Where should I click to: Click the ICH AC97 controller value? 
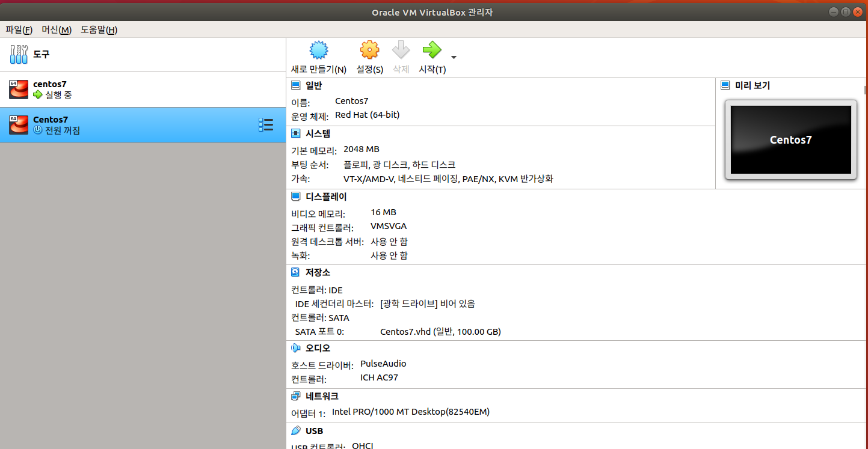[x=379, y=377]
